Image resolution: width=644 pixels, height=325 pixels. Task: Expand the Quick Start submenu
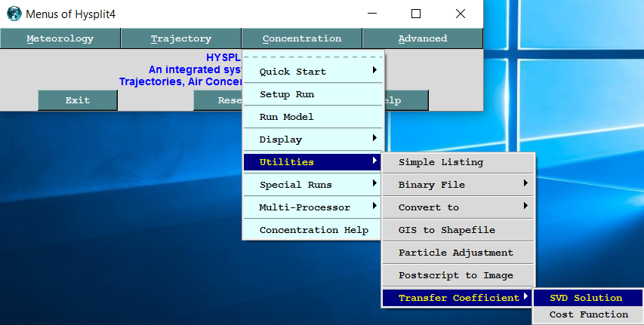pos(313,72)
